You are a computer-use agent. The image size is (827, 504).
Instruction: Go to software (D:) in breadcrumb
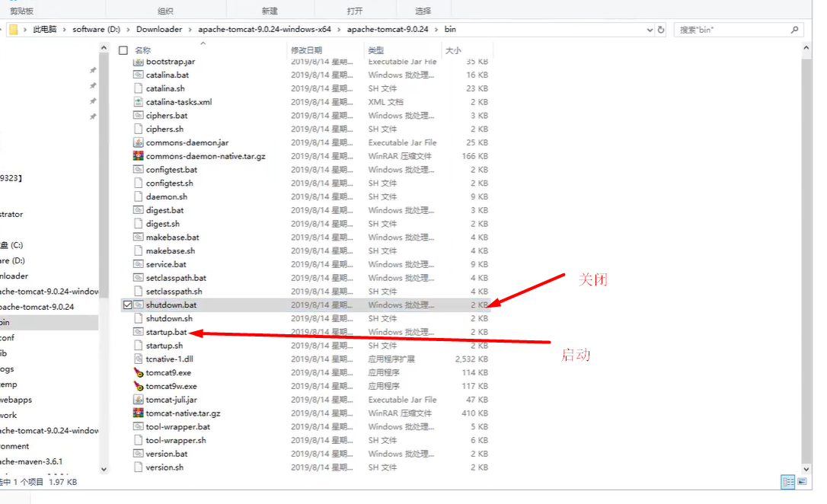click(x=97, y=30)
